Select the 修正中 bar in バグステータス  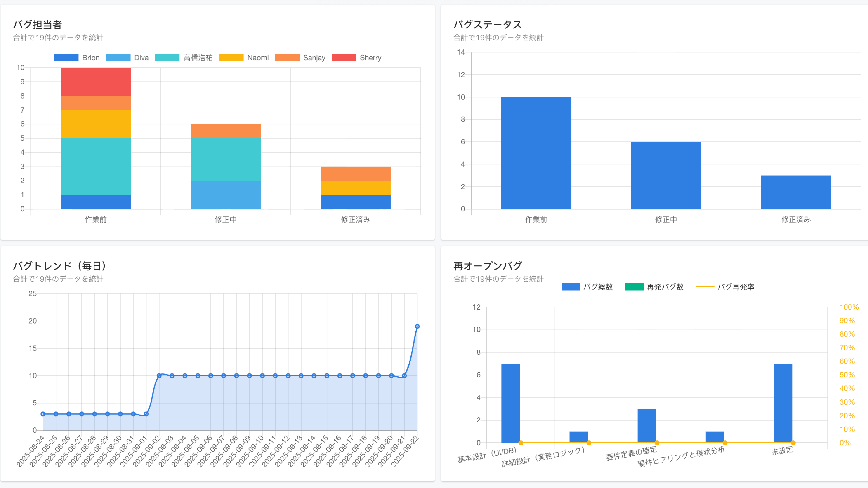pyautogui.click(x=666, y=178)
